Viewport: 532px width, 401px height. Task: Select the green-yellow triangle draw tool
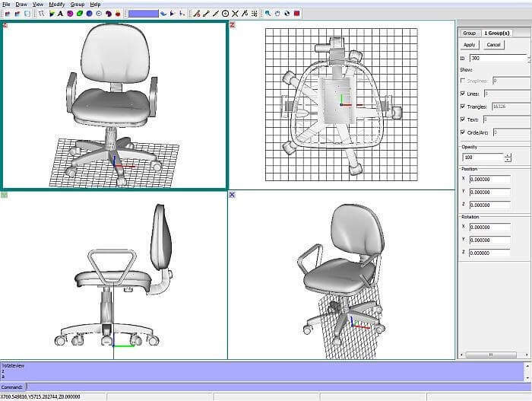coord(52,14)
